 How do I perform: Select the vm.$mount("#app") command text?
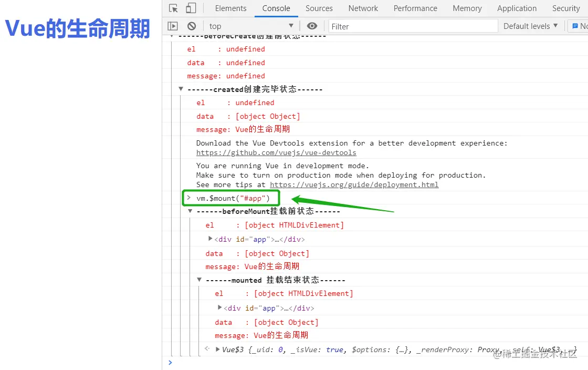(233, 198)
